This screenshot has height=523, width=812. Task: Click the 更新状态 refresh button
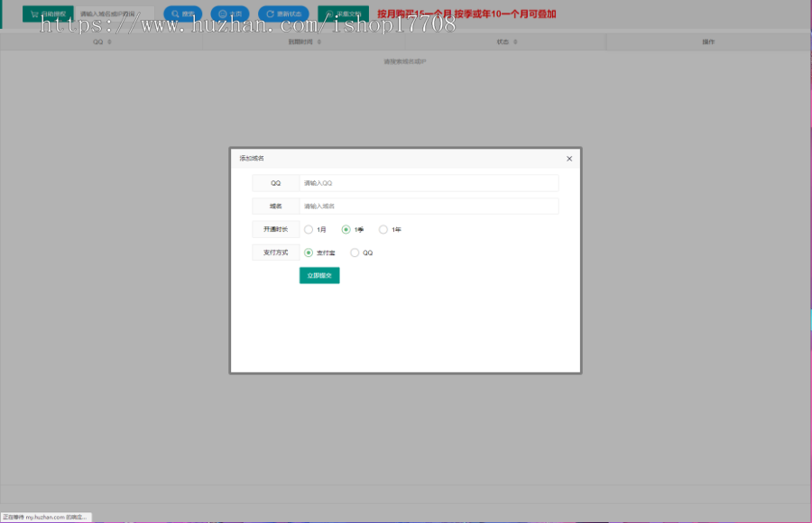click(x=283, y=14)
